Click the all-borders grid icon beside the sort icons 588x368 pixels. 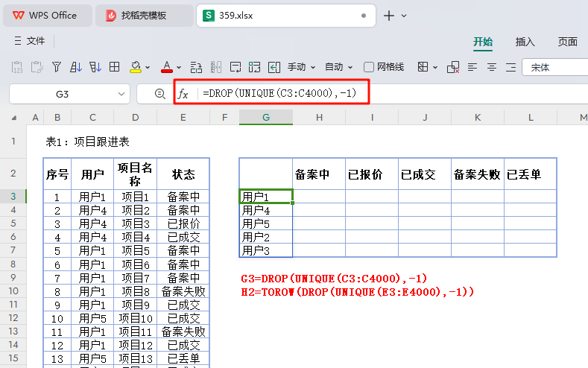pos(114,67)
